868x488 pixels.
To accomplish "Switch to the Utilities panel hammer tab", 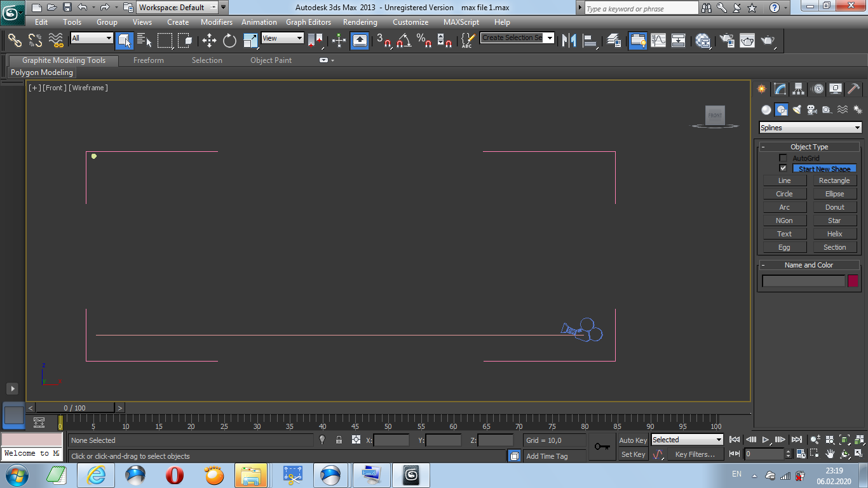I will [854, 89].
